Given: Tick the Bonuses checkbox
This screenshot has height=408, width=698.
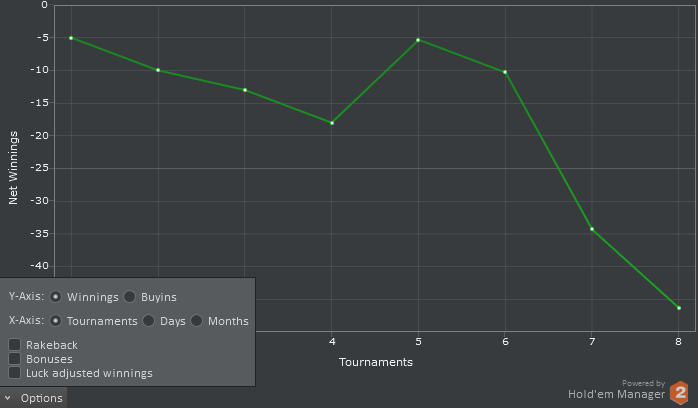Looking at the screenshot, I should (15, 359).
